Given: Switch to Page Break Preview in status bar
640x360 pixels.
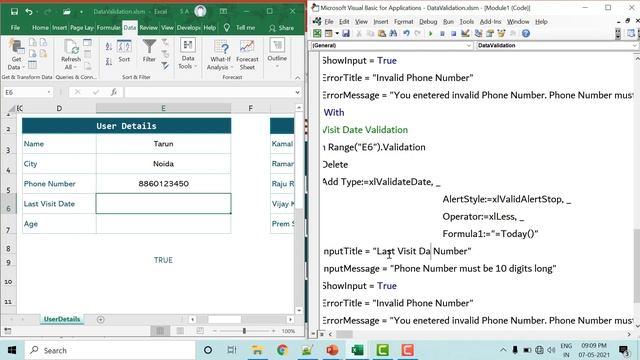Looking at the screenshot, I should click(200, 331).
